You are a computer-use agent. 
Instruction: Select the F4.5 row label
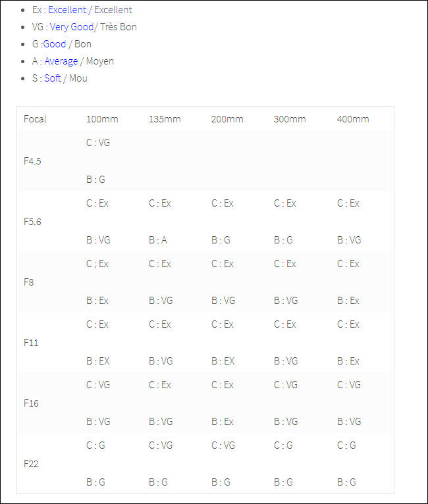tap(32, 161)
